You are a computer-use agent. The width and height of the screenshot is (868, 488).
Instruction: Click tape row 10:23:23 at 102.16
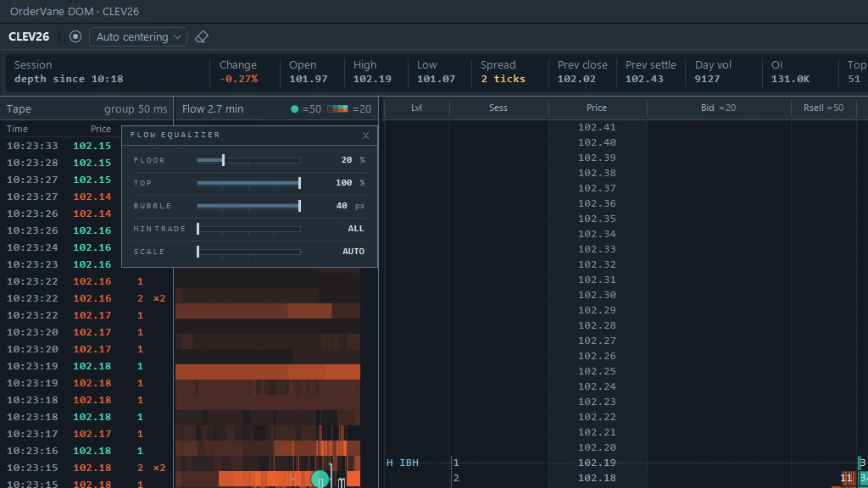(59, 264)
